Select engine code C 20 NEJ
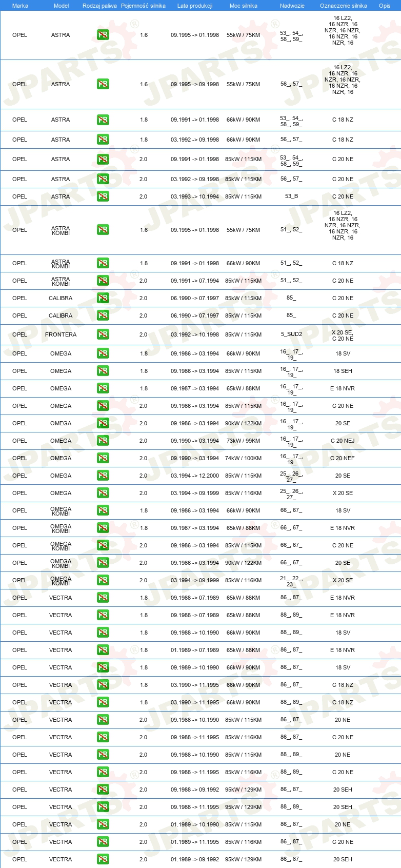 click(x=343, y=441)
